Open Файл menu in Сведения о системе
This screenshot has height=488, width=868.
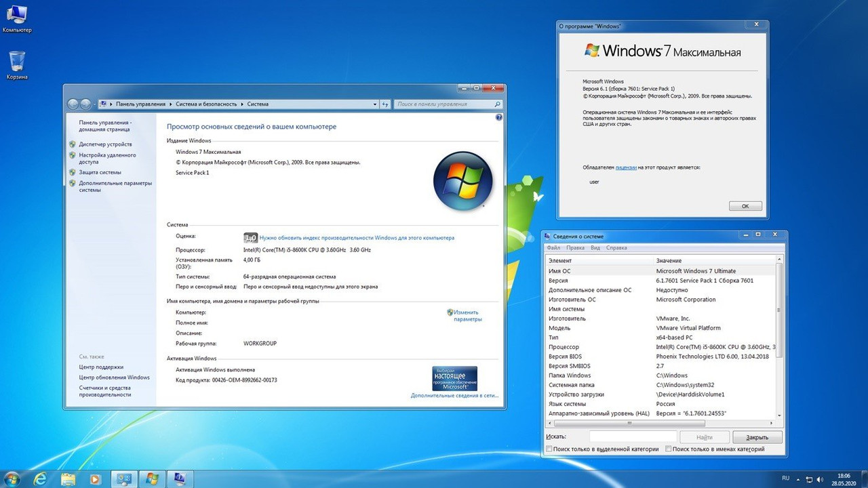point(553,248)
